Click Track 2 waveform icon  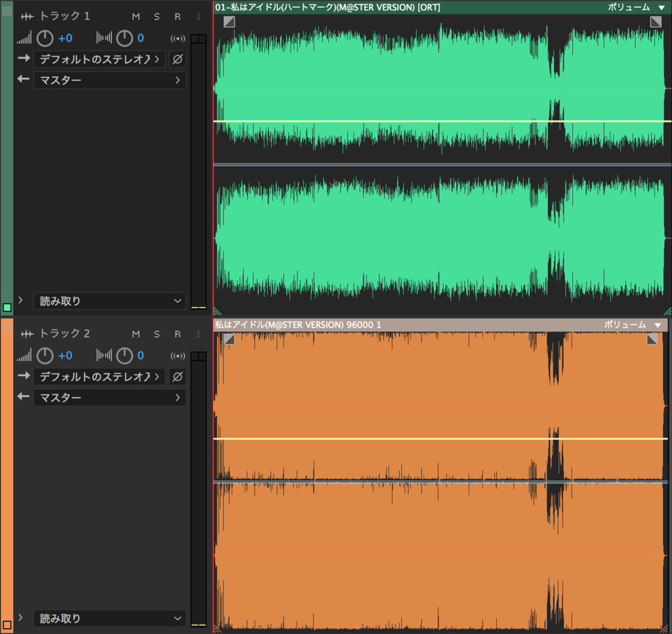(x=27, y=333)
